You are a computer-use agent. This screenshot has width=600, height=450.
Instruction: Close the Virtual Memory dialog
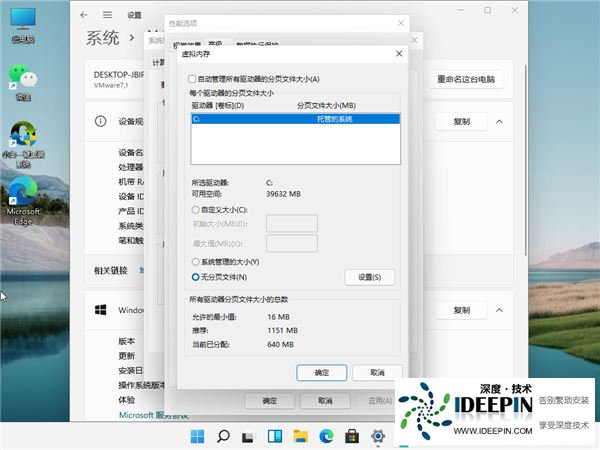[x=399, y=54]
